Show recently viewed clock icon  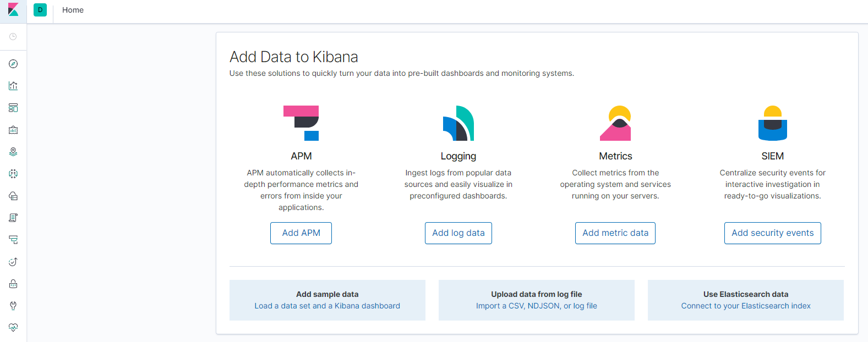[x=13, y=37]
